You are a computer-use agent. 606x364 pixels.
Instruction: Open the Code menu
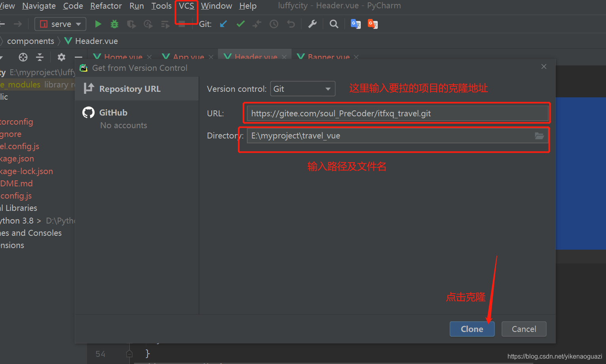[x=73, y=6]
